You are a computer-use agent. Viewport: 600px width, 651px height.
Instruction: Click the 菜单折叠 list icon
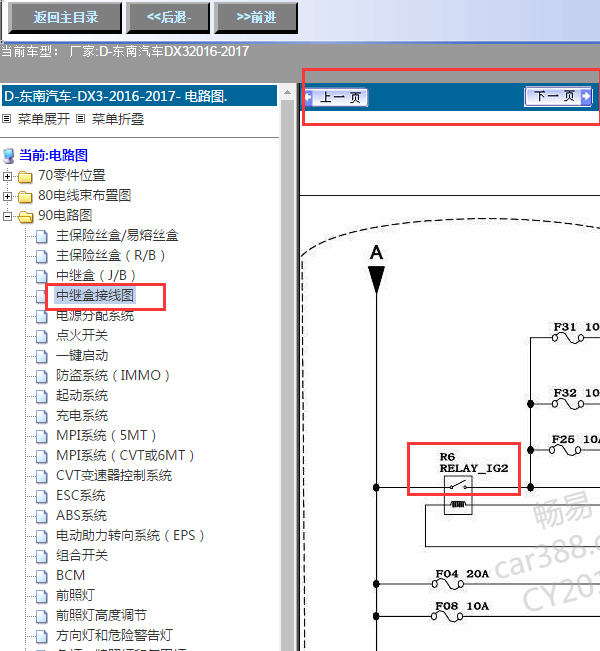[81, 119]
